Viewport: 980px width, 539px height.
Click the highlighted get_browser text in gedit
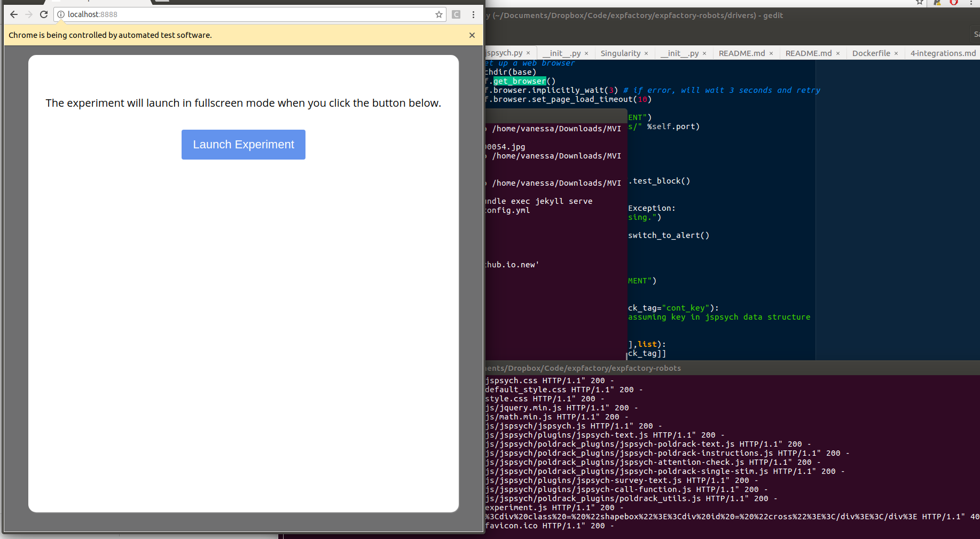click(520, 81)
